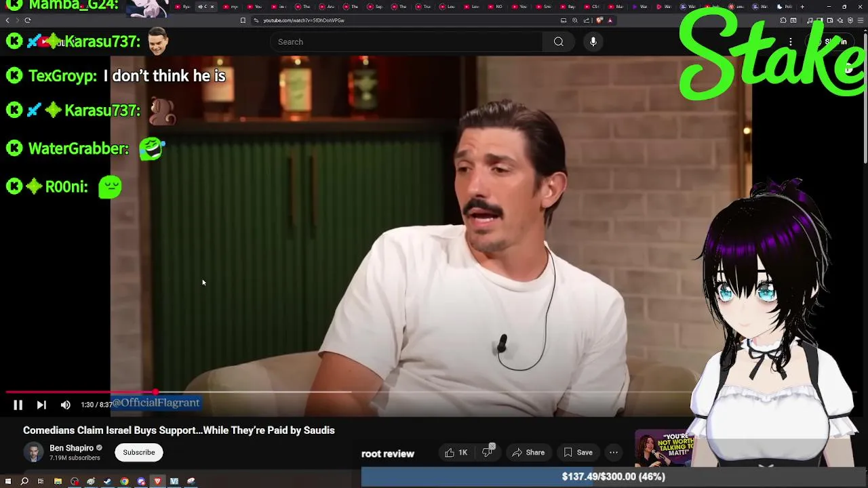Open a new browser tab

802,7
